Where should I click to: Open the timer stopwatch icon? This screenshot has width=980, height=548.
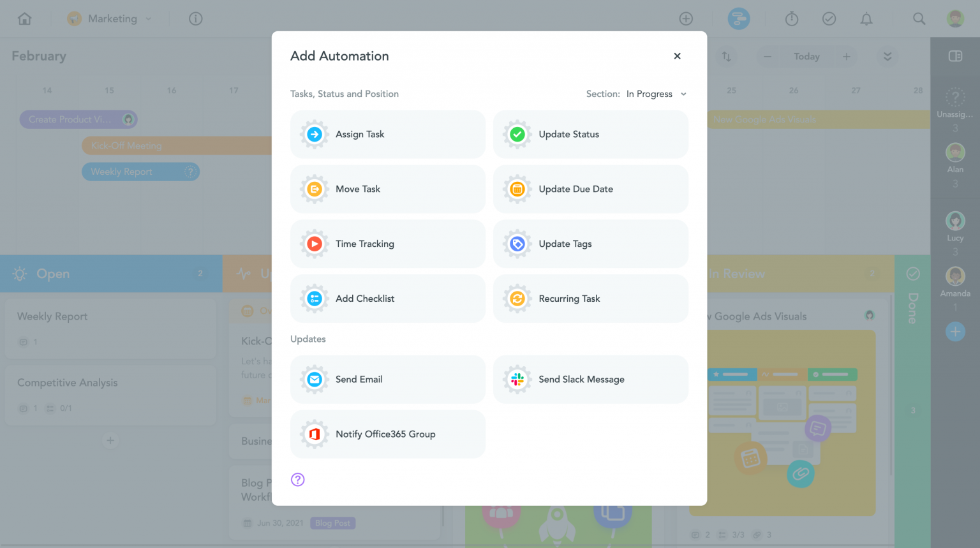click(x=792, y=19)
